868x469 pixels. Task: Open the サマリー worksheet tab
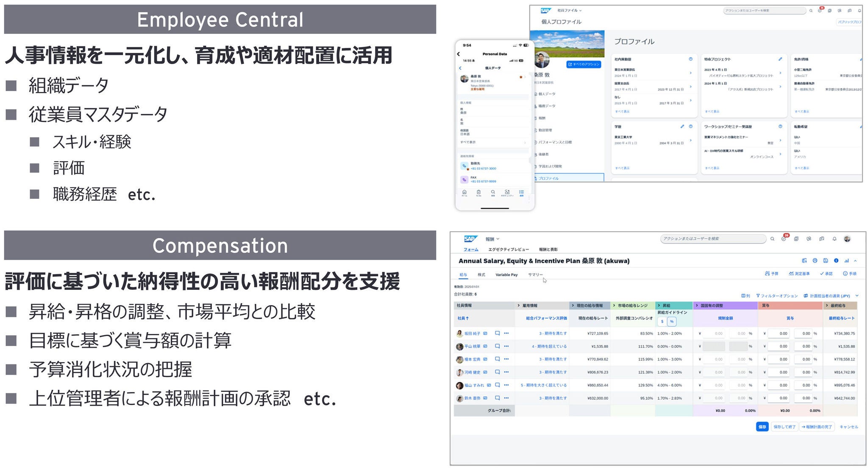tap(535, 275)
